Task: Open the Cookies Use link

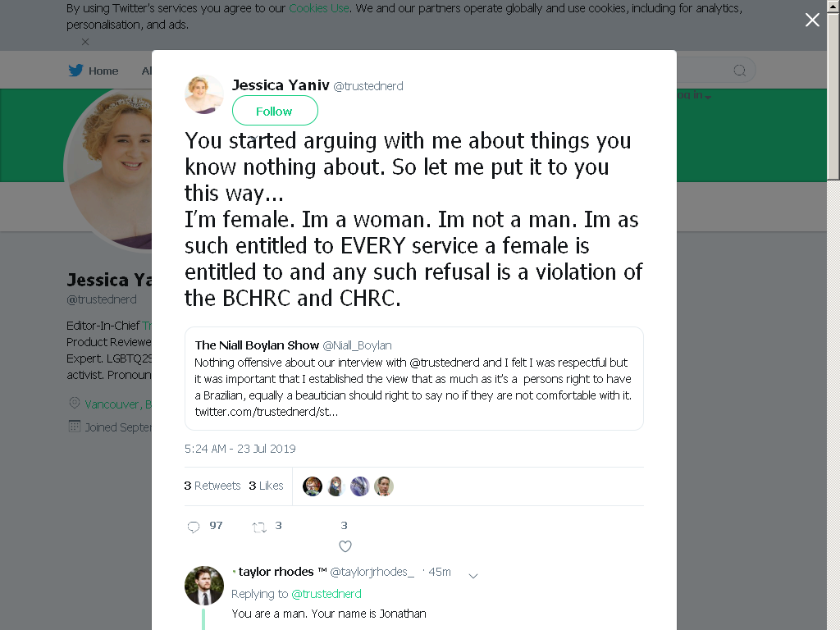Action: [x=319, y=8]
